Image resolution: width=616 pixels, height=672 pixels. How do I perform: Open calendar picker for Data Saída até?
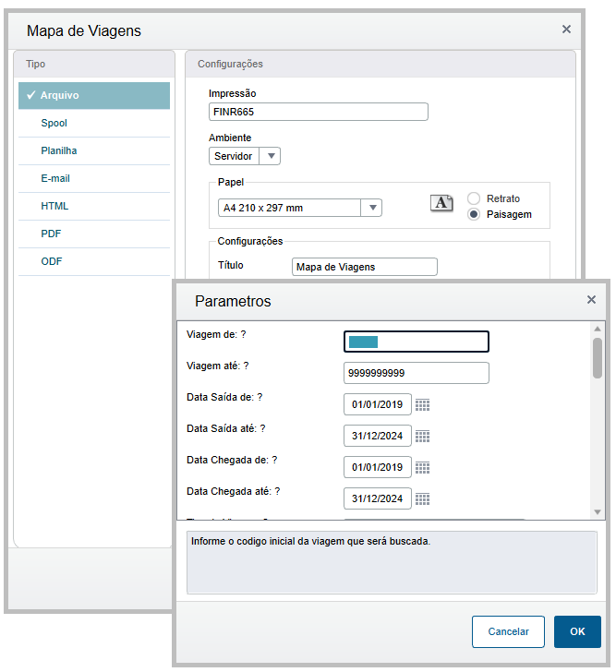tap(422, 437)
